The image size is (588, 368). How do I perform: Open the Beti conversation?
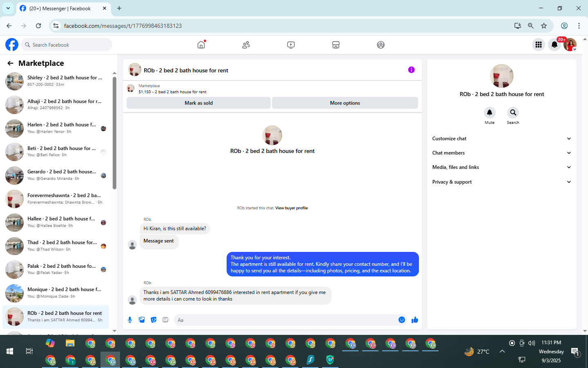coord(56,152)
